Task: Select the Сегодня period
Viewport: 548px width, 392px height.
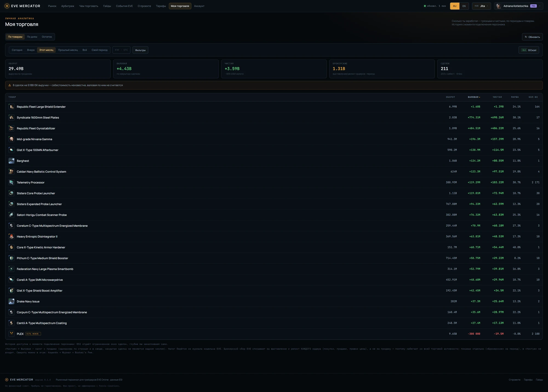Action: pyautogui.click(x=17, y=50)
